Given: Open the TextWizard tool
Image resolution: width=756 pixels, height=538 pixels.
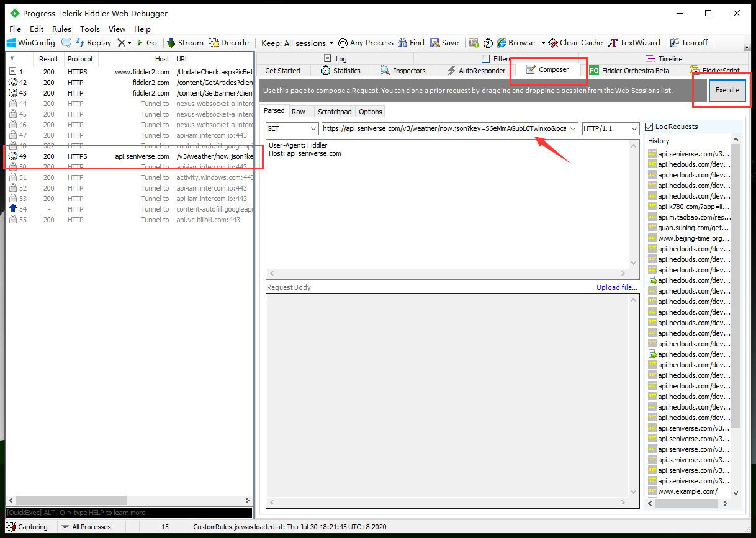Looking at the screenshot, I should click(x=634, y=43).
